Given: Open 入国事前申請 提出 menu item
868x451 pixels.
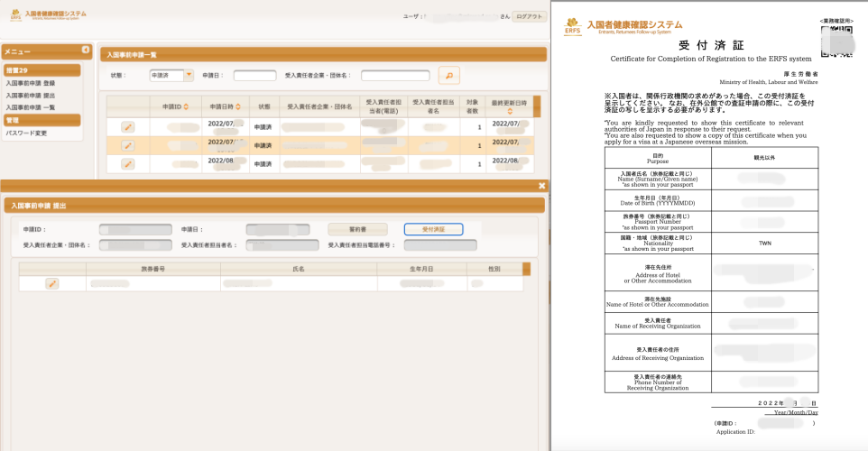Looking at the screenshot, I should (31, 95).
